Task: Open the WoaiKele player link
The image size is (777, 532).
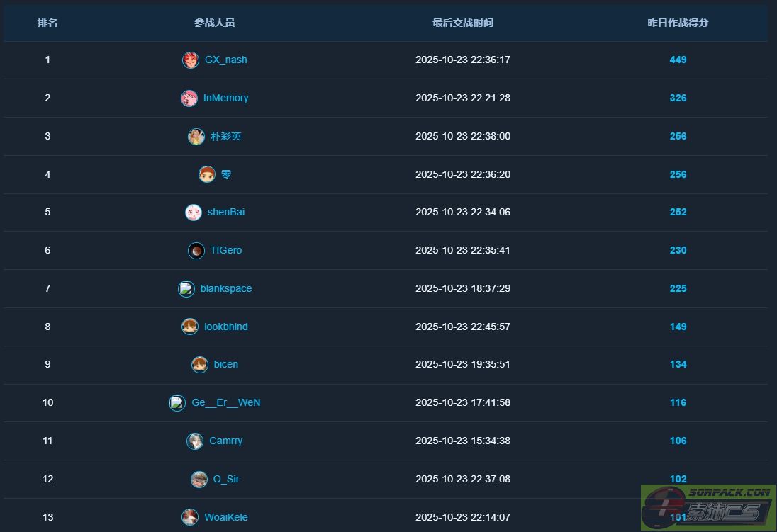Action: click(225, 518)
